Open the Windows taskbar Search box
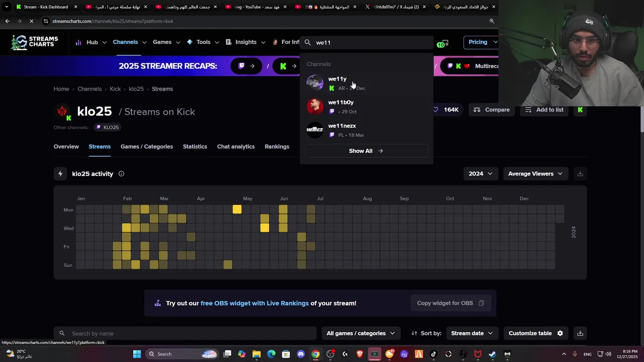 tap(183, 354)
